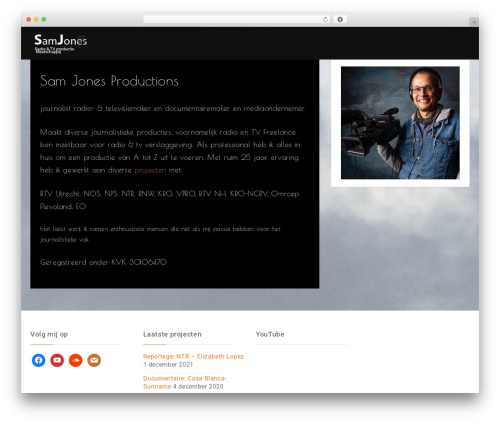Click the 'Sam Jones Productions' heading
This screenshot has width=500, height=423.
tap(109, 81)
